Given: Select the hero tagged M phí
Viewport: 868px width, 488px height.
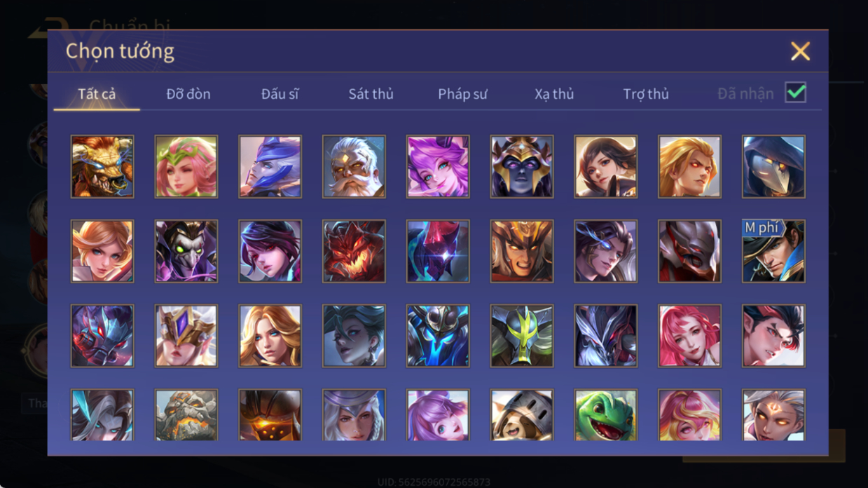Looking at the screenshot, I should click(773, 251).
